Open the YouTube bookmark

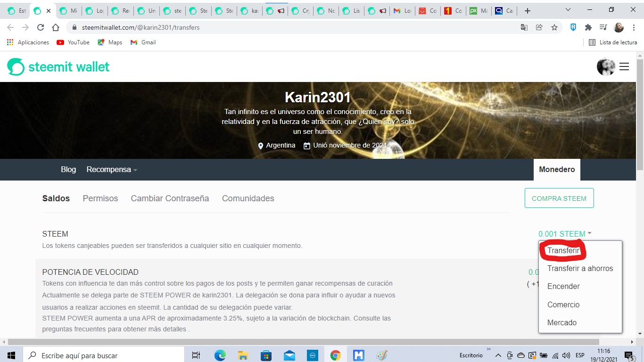click(x=73, y=42)
